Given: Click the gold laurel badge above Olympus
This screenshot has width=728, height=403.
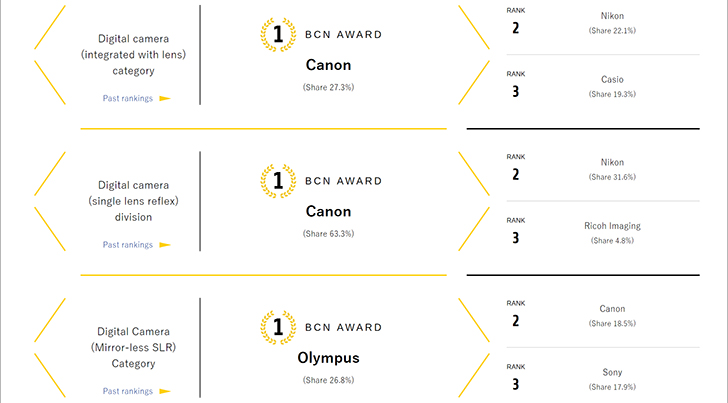Looking at the screenshot, I should click(x=277, y=326).
